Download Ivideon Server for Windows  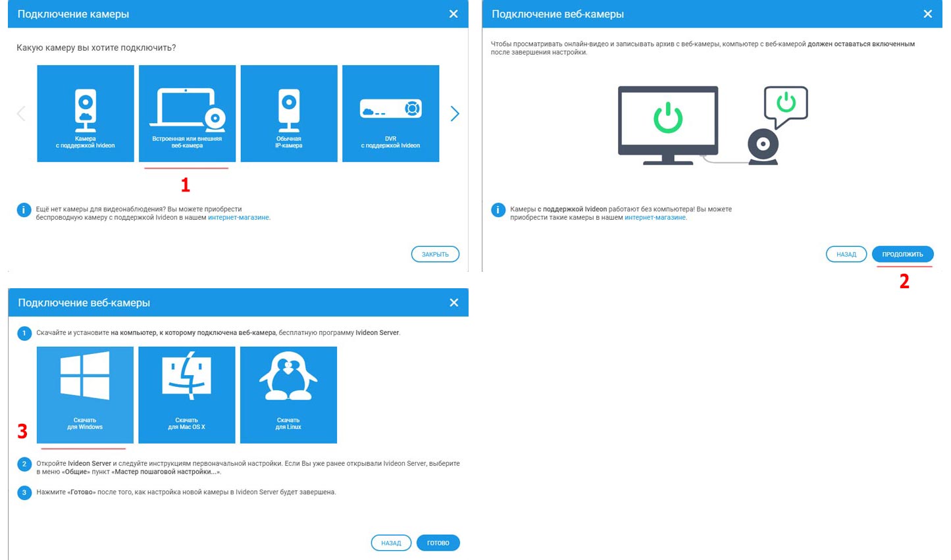85,395
